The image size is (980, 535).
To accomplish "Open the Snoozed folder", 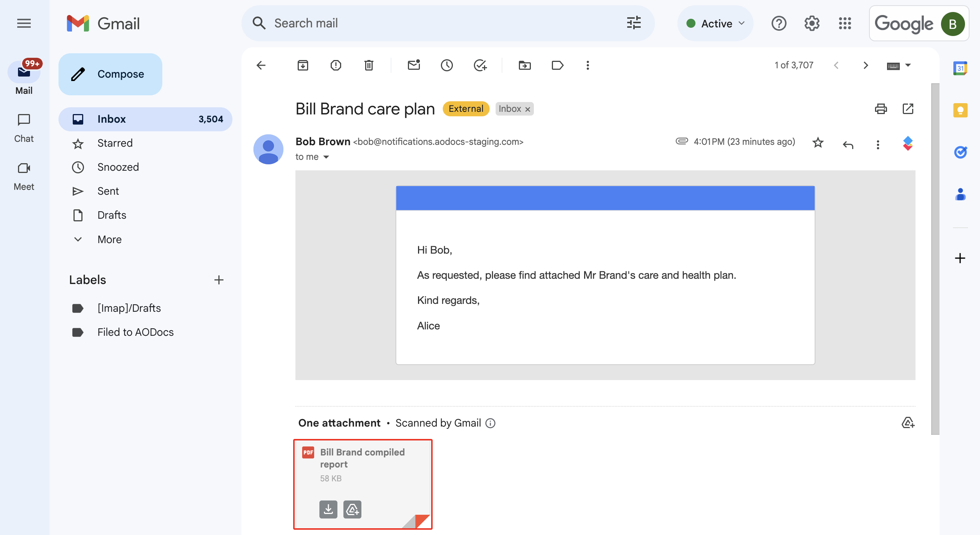I will (145, 167).
